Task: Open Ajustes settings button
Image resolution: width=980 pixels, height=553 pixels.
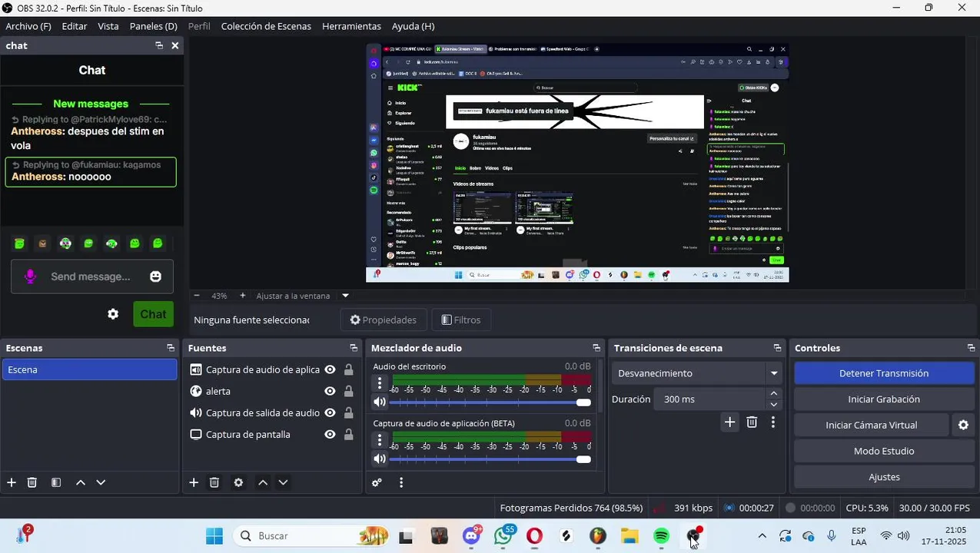Action: [884, 477]
